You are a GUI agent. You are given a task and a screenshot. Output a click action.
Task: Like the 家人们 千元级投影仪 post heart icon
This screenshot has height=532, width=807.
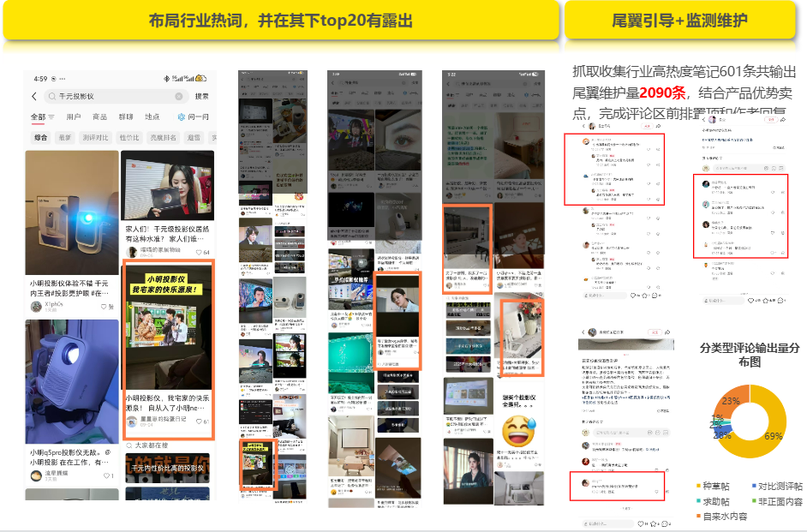click(x=199, y=252)
